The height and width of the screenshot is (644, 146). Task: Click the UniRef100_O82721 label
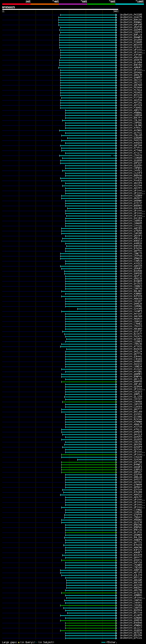coord(131,82)
